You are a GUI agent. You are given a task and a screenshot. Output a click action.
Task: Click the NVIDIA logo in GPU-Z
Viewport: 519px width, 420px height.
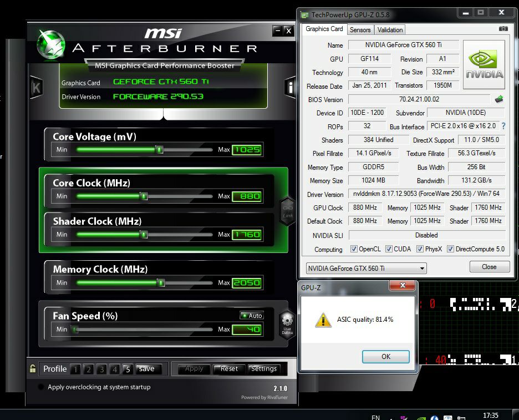pos(484,64)
